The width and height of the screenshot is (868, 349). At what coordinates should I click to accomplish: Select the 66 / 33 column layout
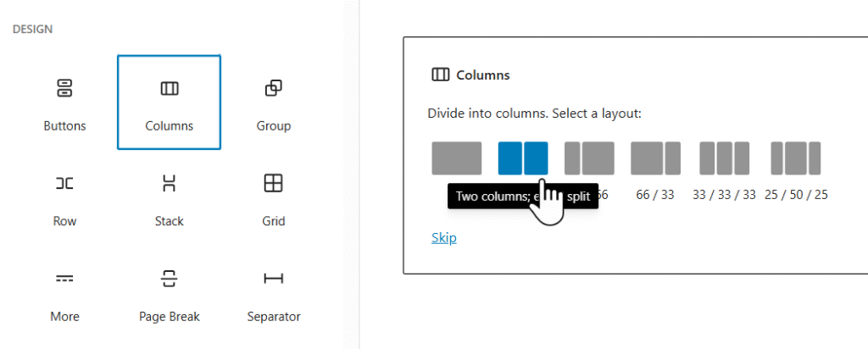(655, 158)
